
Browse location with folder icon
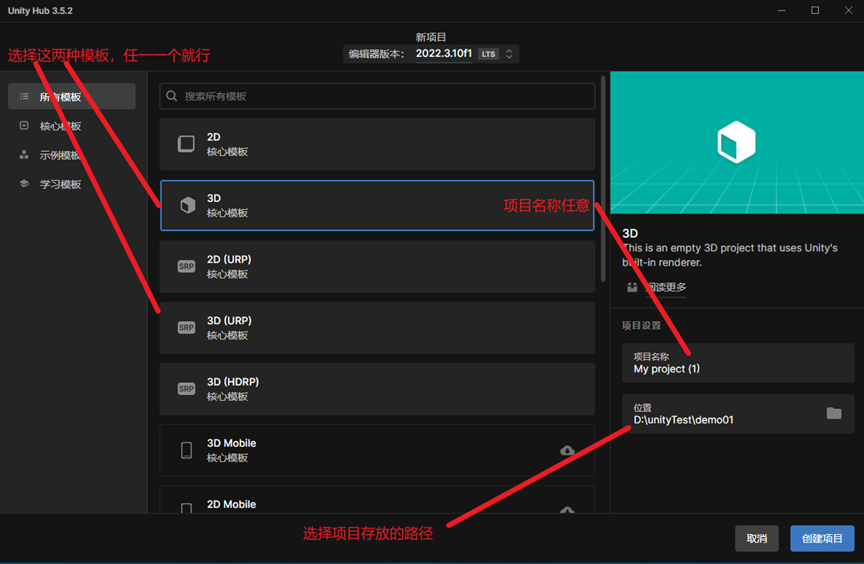tap(834, 413)
